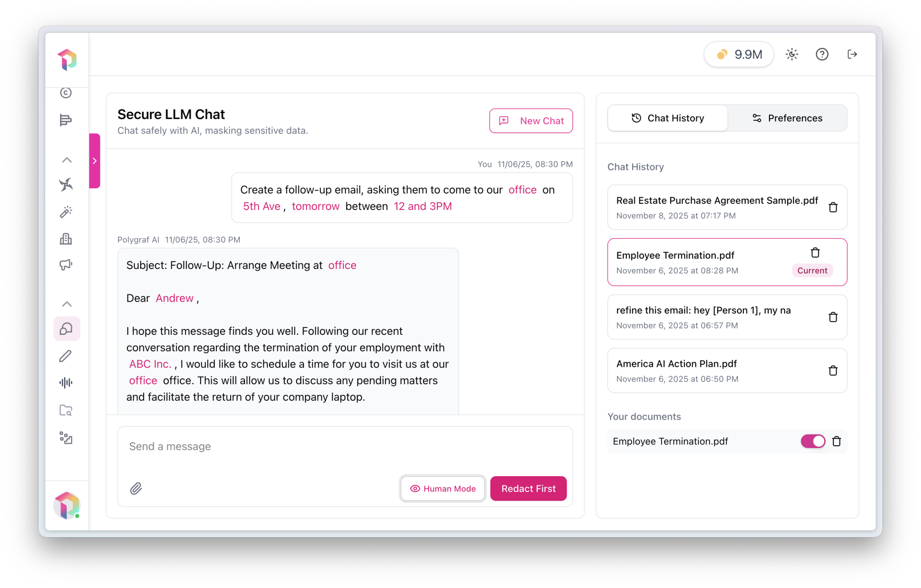
Task: Collapse the lower sidebar group chevron
Action: coord(67,304)
